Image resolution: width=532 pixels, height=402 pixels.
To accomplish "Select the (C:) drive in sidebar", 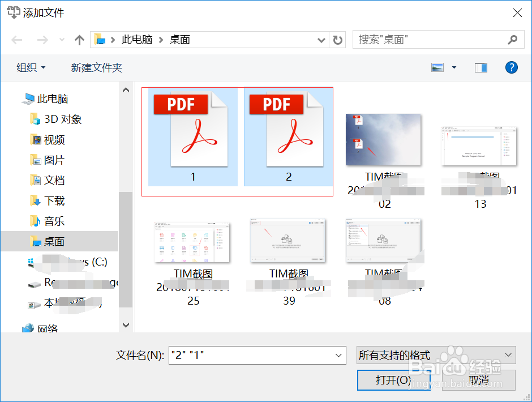I will click(x=67, y=262).
